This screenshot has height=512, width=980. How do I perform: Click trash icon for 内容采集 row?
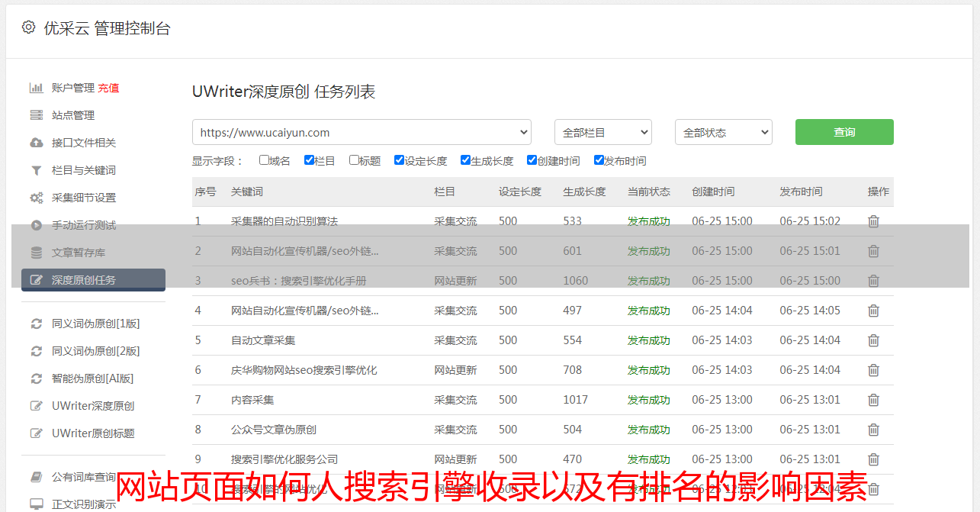tap(873, 400)
